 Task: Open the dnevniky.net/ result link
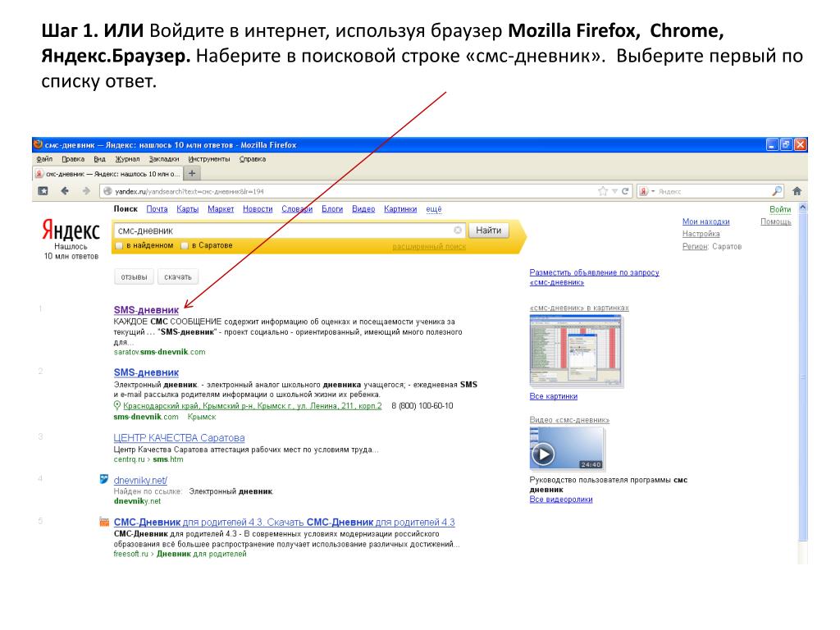[x=140, y=481]
